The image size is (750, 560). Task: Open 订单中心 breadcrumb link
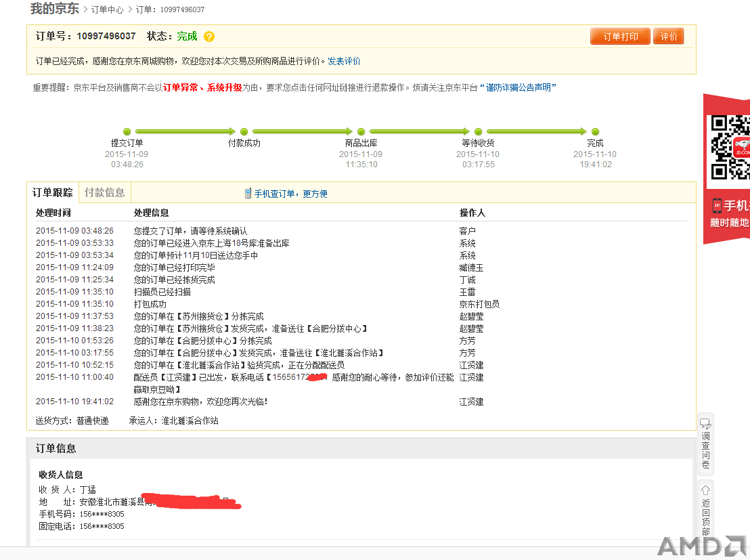pyautogui.click(x=107, y=9)
